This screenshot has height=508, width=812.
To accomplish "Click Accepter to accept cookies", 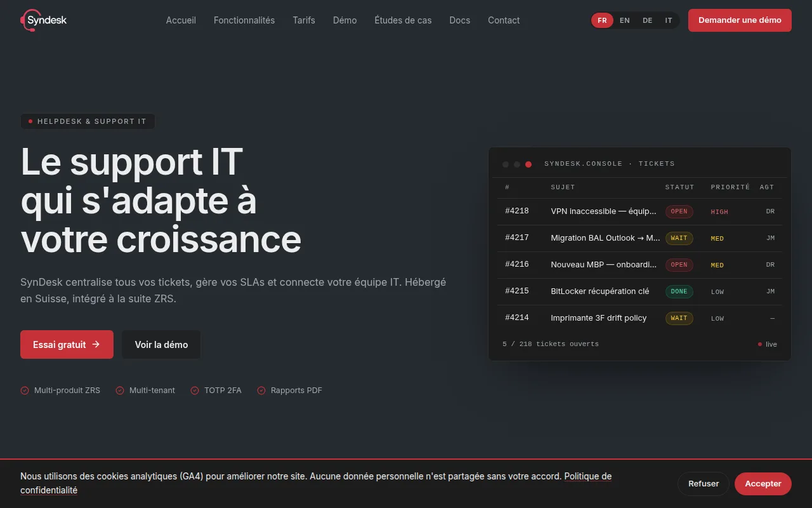I will pyautogui.click(x=763, y=484).
